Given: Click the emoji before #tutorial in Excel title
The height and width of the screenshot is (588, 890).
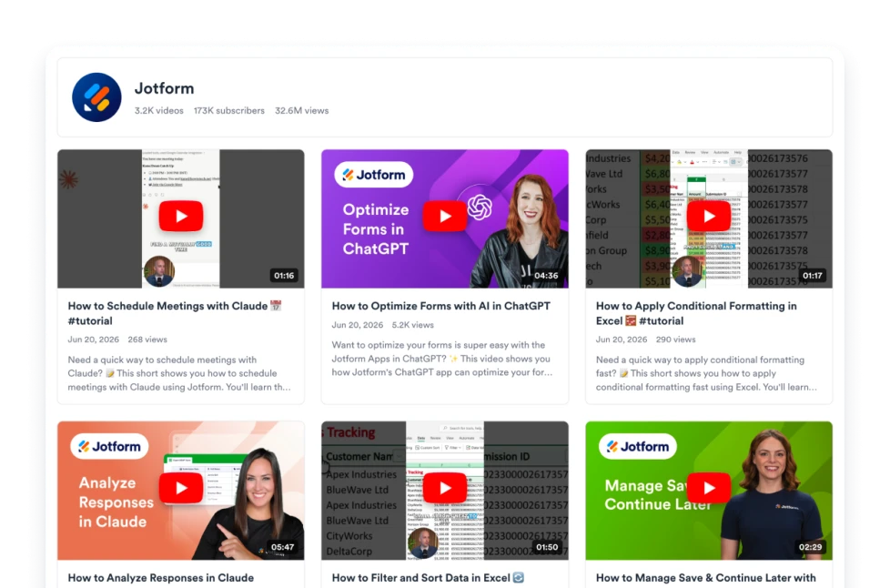Looking at the screenshot, I should pos(631,320).
